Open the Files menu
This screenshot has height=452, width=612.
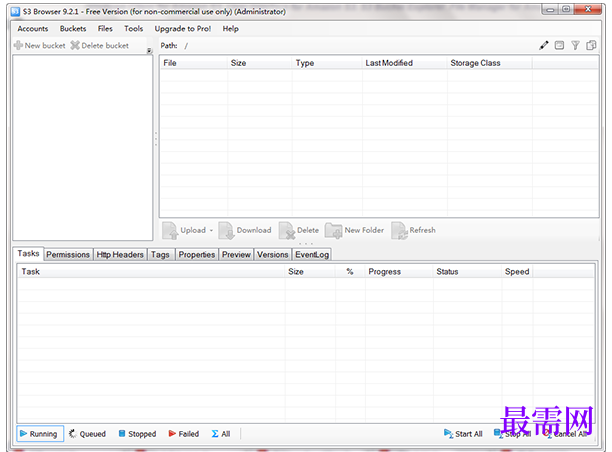coord(105,28)
